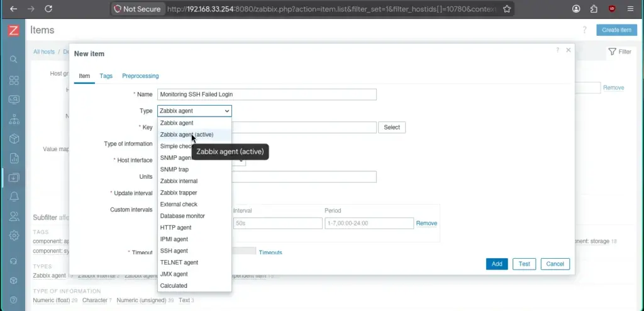Bookmark page with the star icon
The height and width of the screenshot is (311, 644).
(x=507, y=9)
